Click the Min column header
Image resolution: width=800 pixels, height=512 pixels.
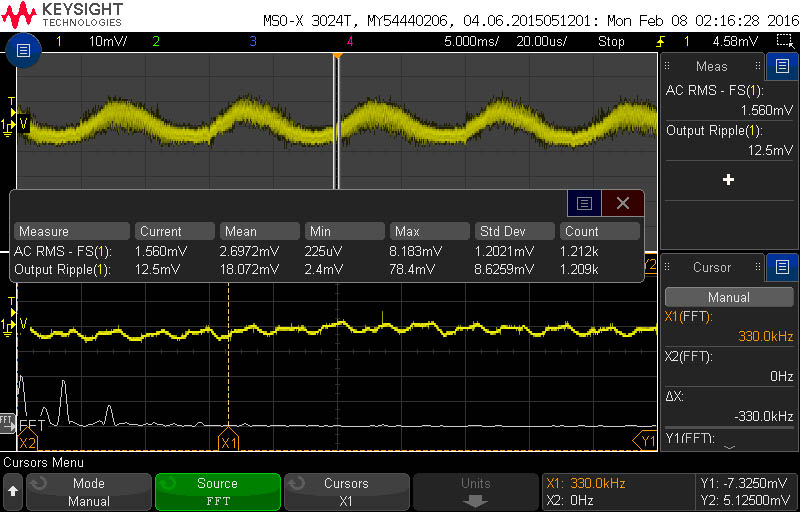point(344,232)
